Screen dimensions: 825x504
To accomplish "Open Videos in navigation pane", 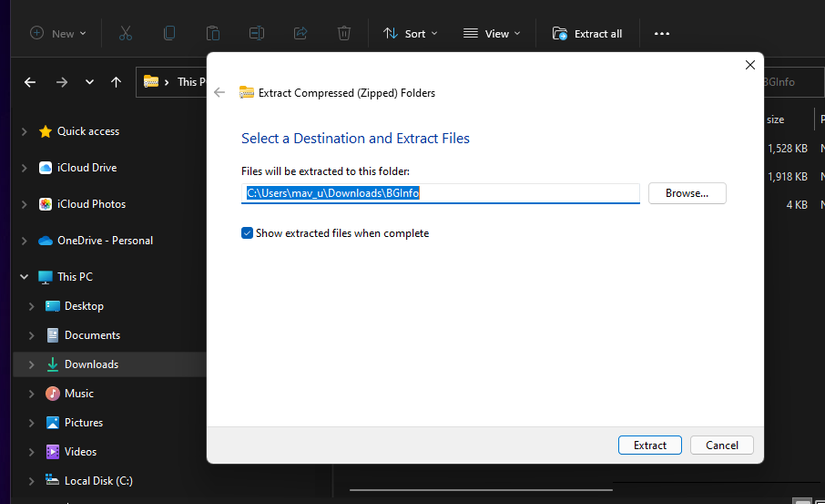I will click(80, 452).
